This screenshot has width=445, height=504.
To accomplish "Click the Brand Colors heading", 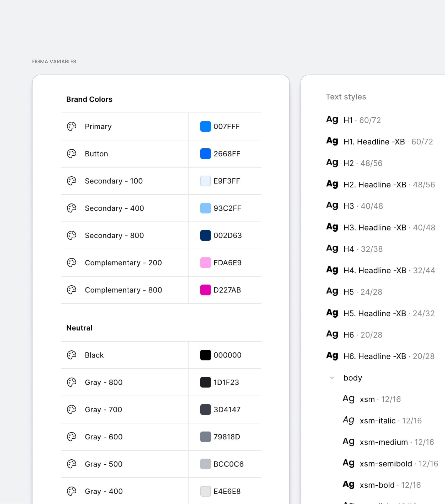I will pos(89,99).
